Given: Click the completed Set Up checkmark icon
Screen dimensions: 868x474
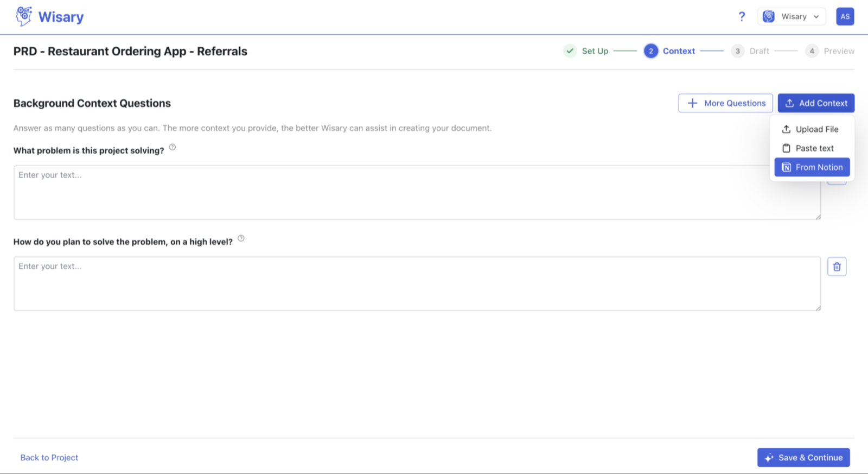Looking at the screenshot, I should (x=570, y=51).
